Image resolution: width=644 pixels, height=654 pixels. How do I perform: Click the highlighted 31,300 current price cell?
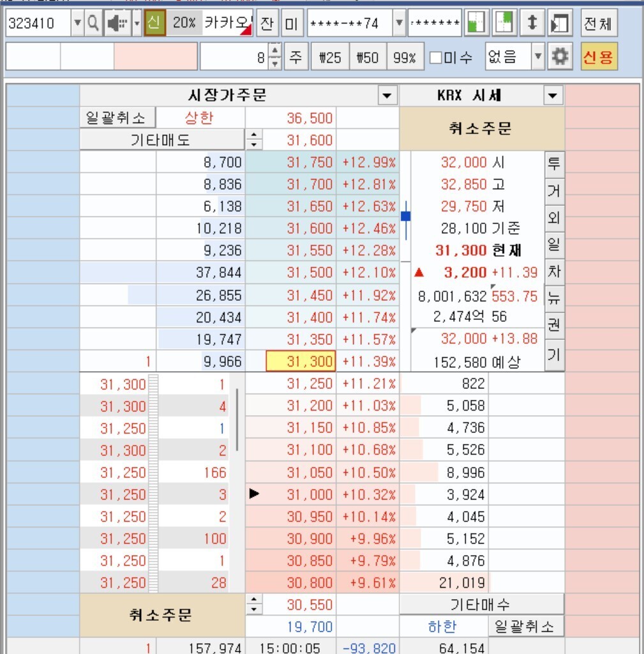click(301, 361)
